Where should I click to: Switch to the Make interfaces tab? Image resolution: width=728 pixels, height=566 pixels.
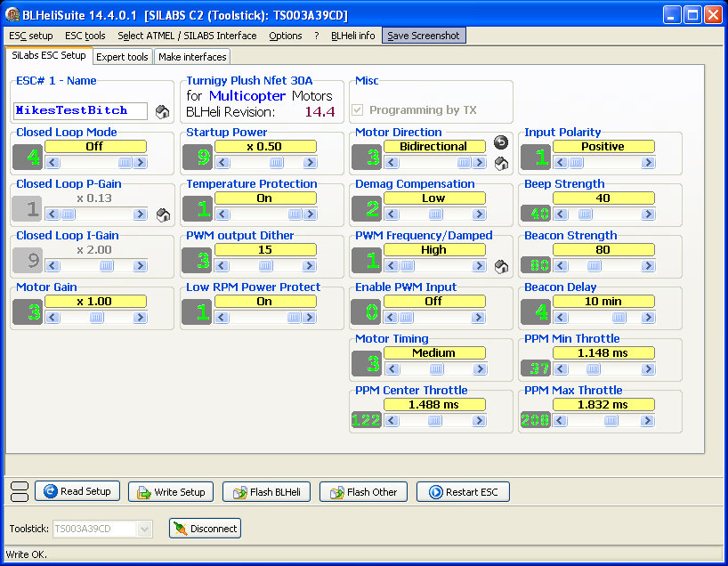pyautogui.click(x=192, y=57)
